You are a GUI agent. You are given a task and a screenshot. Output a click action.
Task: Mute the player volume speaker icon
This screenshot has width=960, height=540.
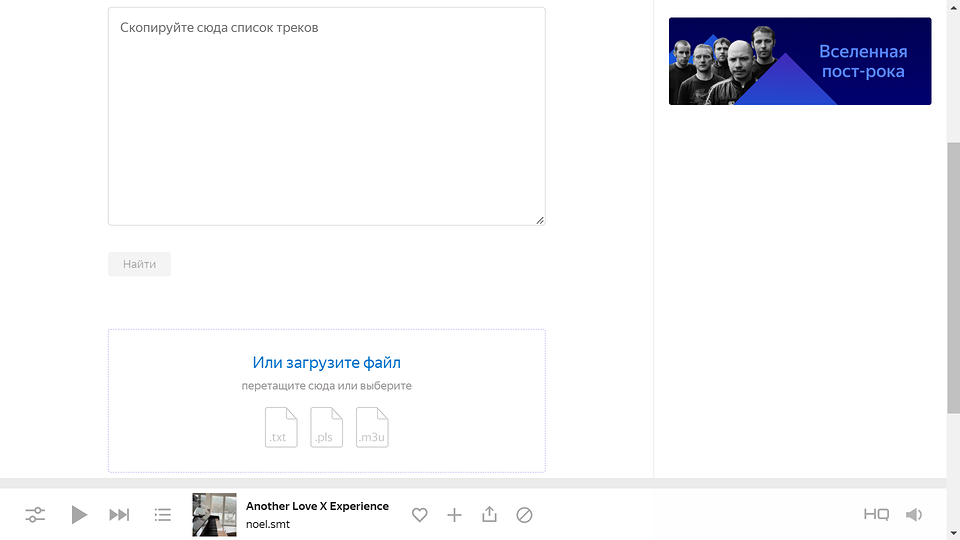click(914, 515)
